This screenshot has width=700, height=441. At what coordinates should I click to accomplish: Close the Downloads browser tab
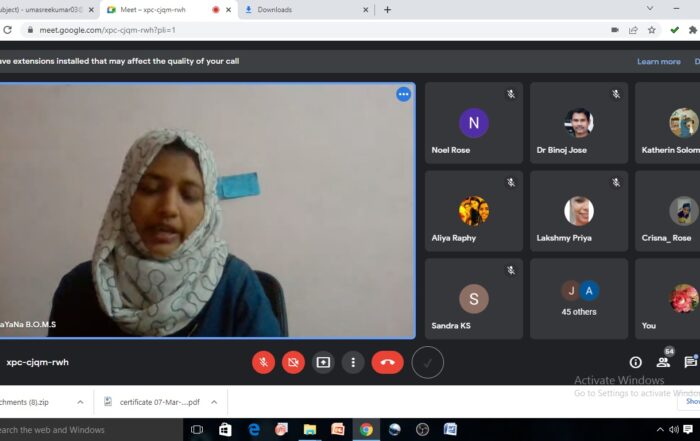[x=366, y=9]
